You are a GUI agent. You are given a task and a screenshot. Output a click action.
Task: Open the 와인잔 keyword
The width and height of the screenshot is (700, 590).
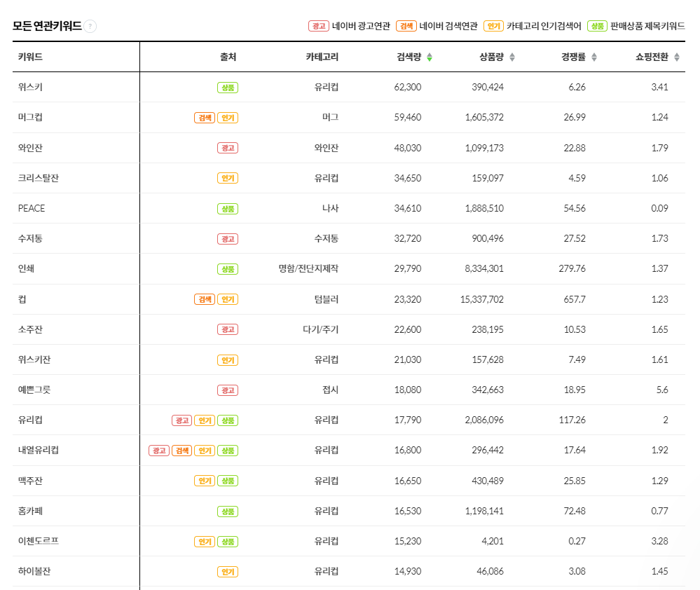tap(30, 148)
